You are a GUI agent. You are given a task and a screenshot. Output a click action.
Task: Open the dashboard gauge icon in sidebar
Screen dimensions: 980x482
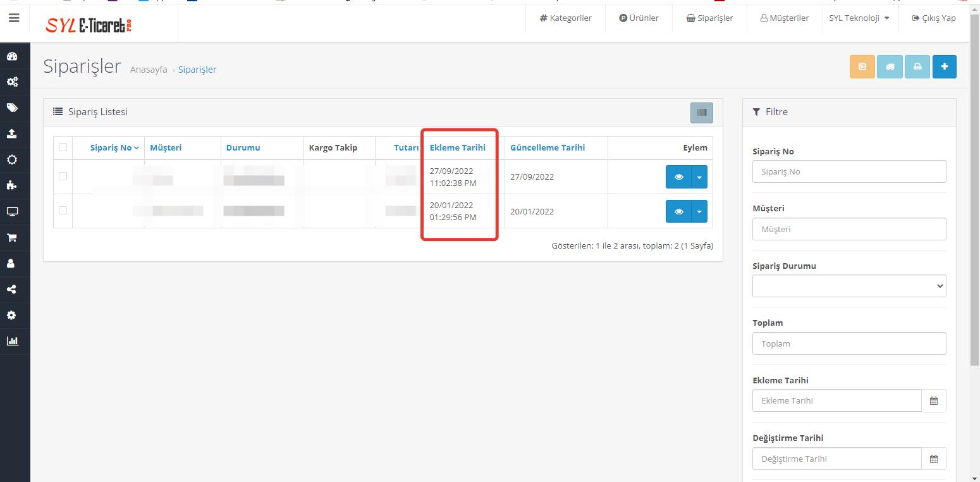click(x=12, y=56)
